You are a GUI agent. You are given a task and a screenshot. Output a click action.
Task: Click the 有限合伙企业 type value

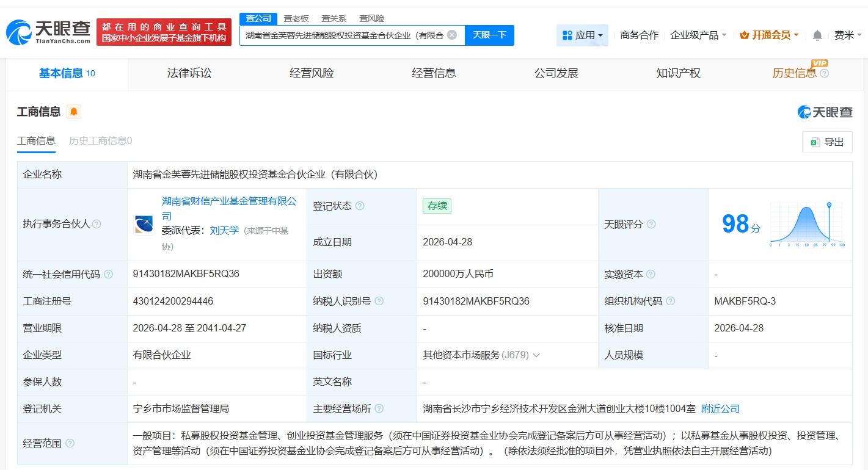162,355
